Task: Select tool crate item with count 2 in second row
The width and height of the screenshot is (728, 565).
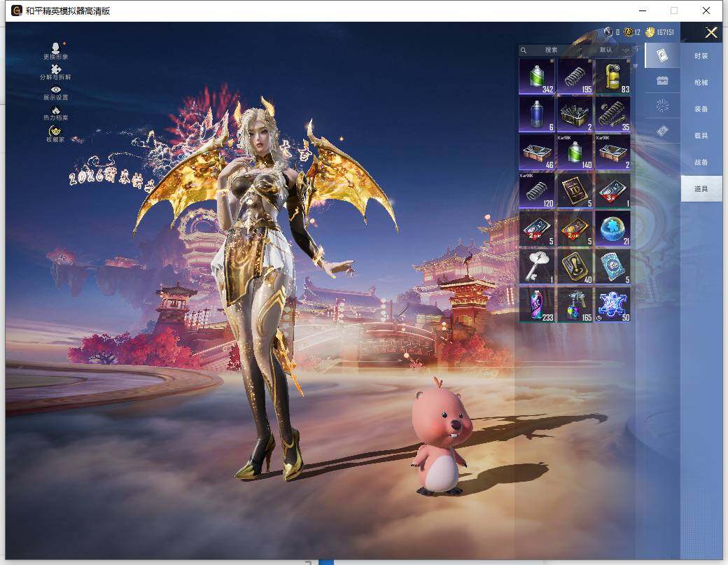Action: pyautogui.click(x=575, y=115)
